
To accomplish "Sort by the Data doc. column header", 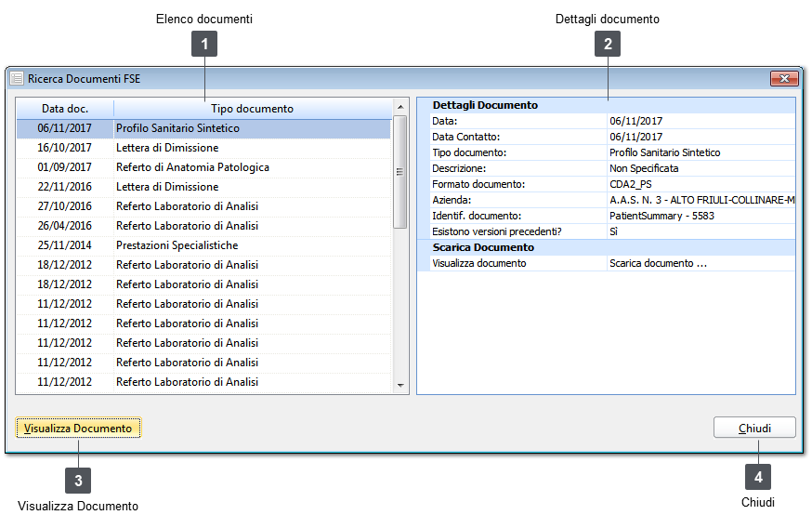I will click(x=65, y=109).
